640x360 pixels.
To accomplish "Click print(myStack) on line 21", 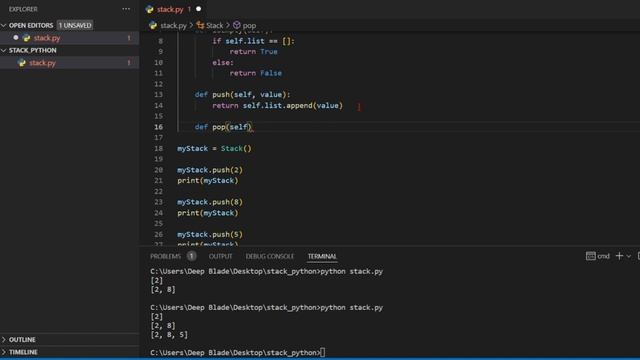I will 207,180.
